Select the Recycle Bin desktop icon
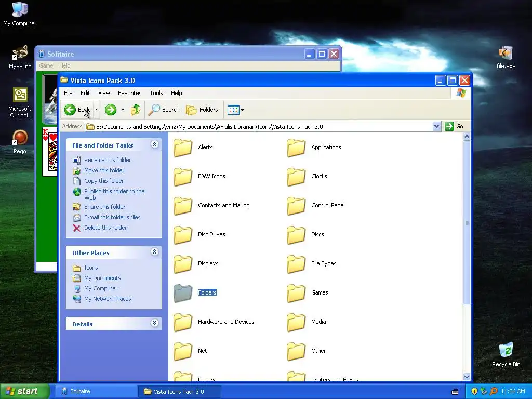Screen dimensions: 532x399 pyautogui.click(x=506, y=355)
